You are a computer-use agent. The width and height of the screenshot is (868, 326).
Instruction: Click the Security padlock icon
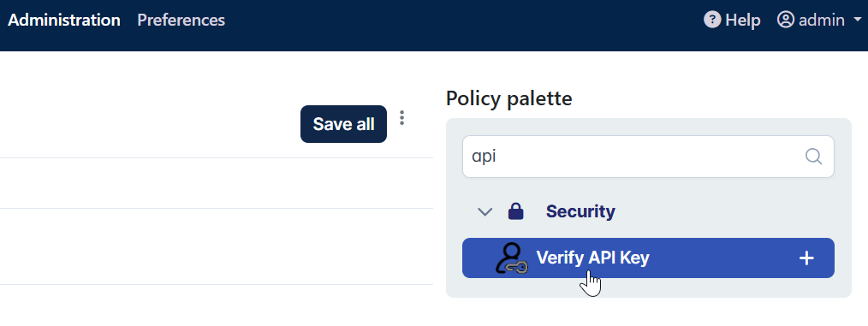click(x=515, y=211)
